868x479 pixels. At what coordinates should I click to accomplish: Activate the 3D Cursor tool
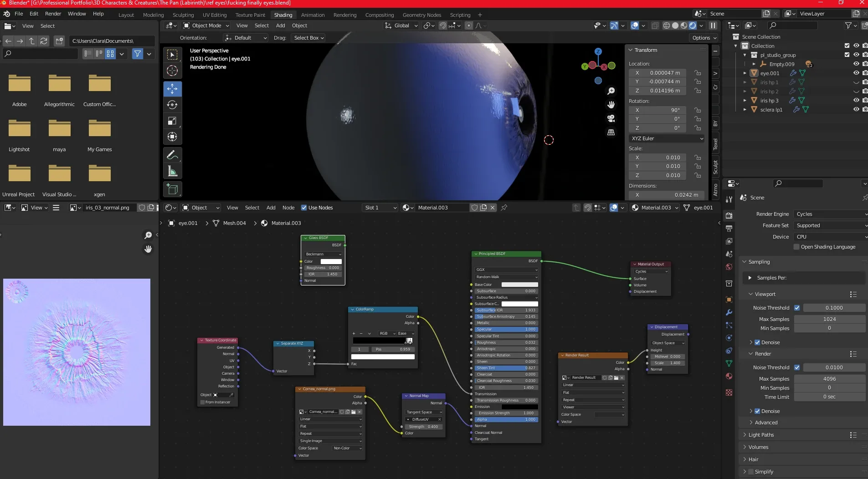pos(172,71)
